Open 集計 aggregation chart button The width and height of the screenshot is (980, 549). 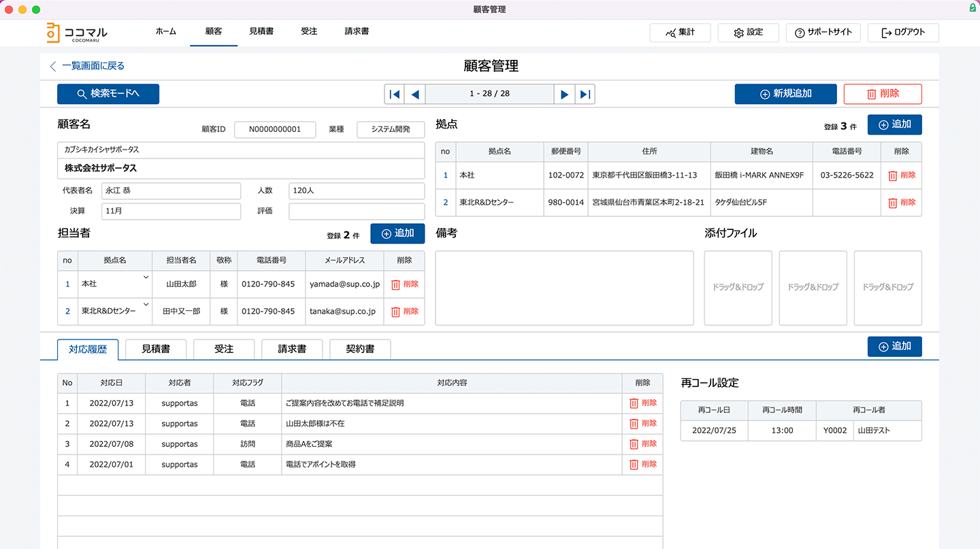(680, 33)
